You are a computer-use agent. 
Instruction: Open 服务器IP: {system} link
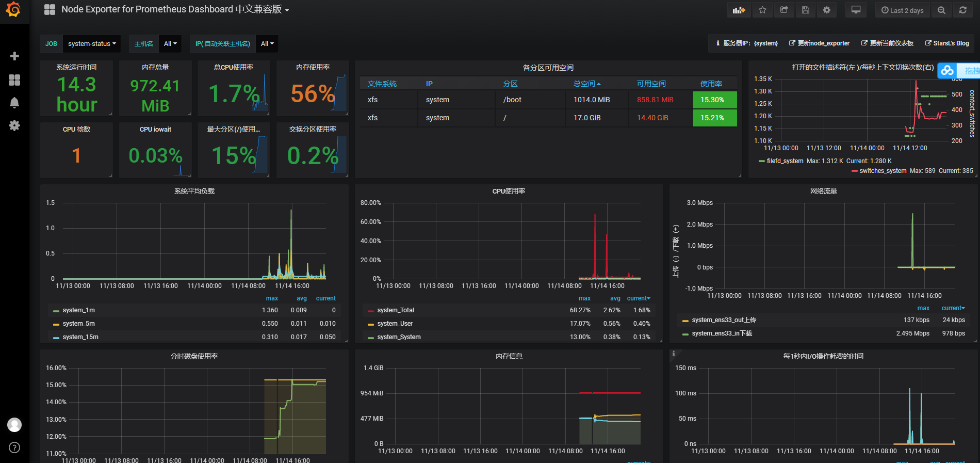[x=747, y=43]
